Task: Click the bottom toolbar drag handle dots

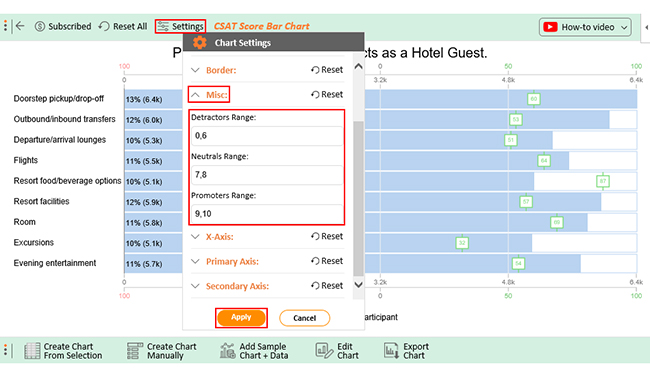Action: point(5,350)
